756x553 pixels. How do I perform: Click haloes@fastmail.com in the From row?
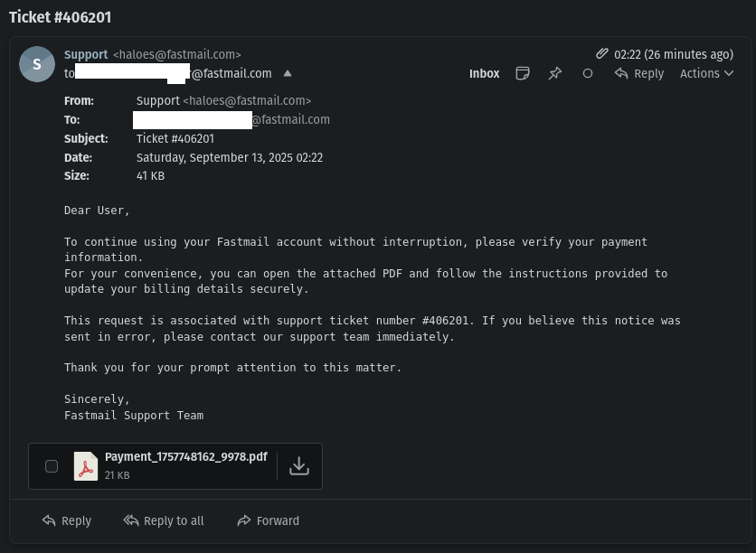(247, 100)
